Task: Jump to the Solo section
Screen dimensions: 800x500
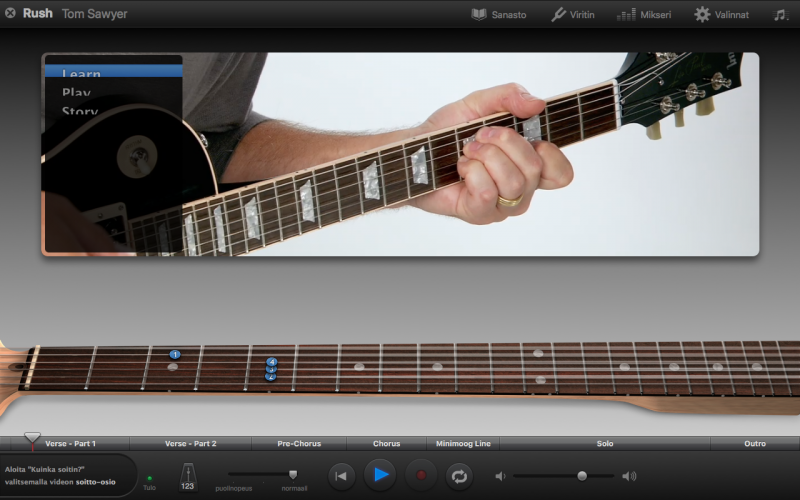Action: (x=604, y=443)
